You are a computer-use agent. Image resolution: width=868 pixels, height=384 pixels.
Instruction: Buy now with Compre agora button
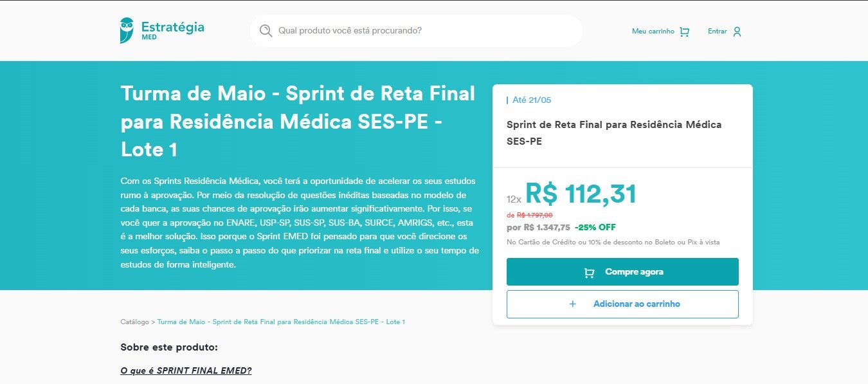point(622,271)
